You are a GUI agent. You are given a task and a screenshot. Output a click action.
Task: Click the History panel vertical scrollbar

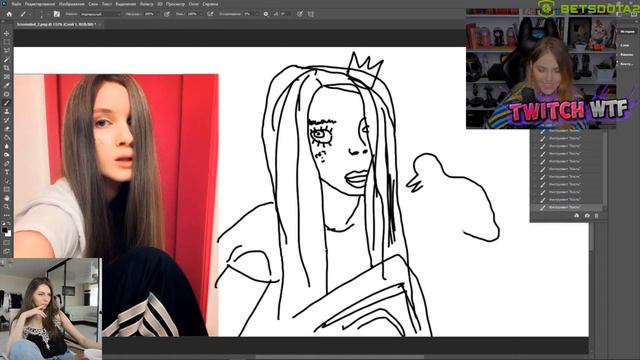pos(605,169)
